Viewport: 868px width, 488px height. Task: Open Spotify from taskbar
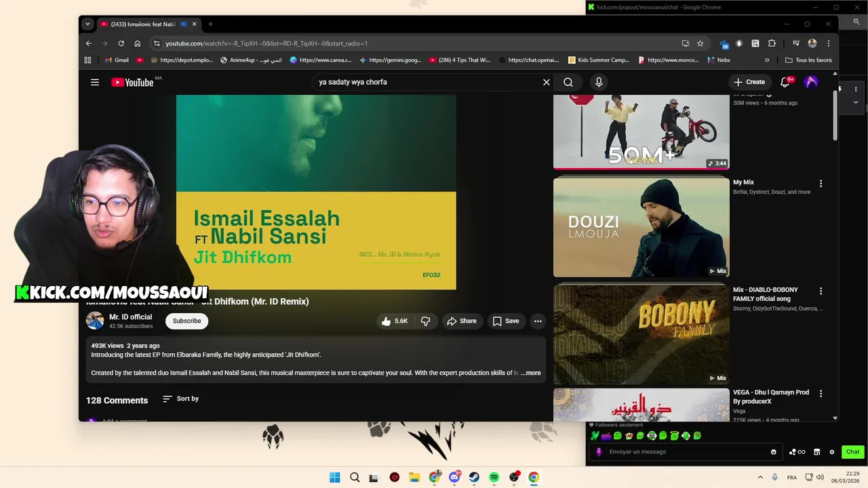[x=494, y=477]
